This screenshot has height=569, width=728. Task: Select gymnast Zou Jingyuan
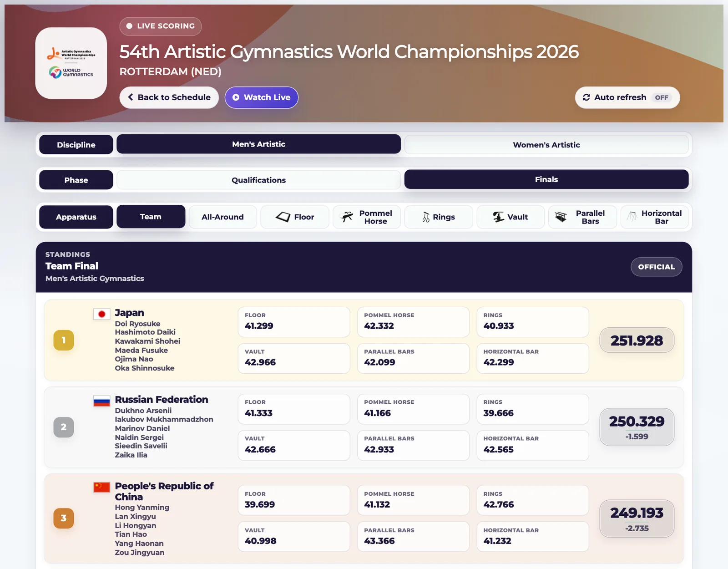tap(140, 553)
